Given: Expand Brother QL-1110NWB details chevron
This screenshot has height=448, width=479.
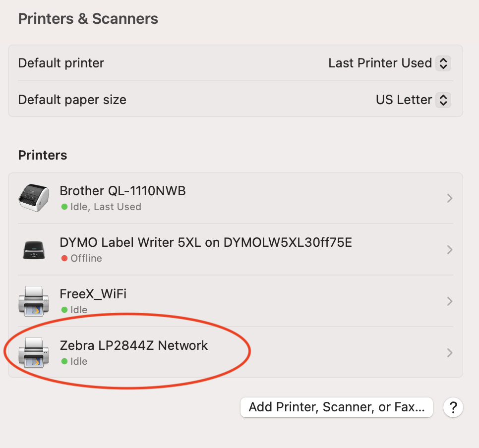Looking at the screenshot, I should [x=450, y=198].
